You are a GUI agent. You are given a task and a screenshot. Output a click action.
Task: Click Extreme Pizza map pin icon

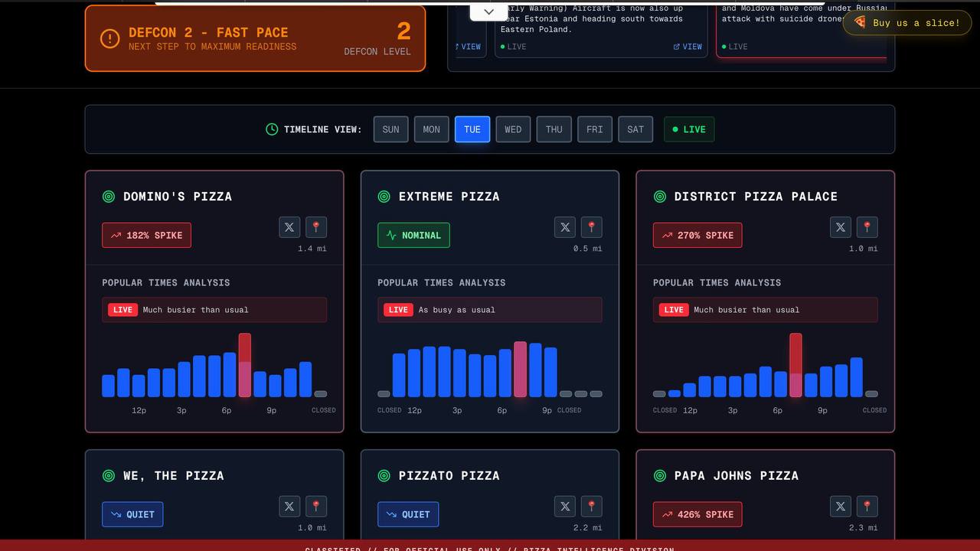tap(592, 227)
